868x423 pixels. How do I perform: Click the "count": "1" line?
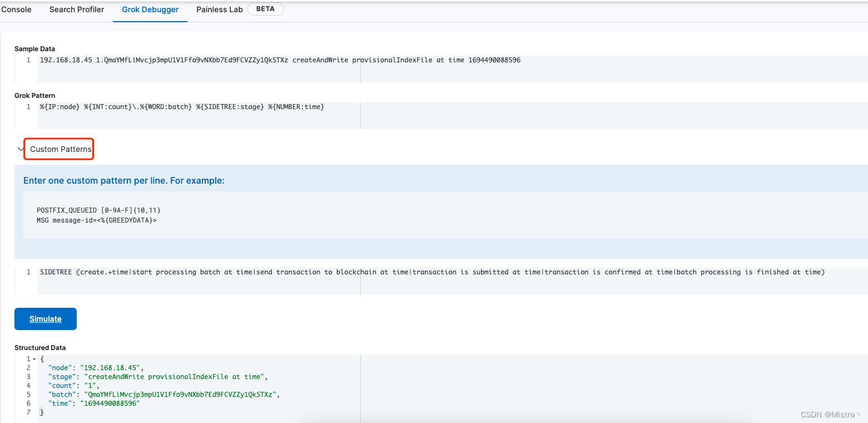(x=74, y=386)
